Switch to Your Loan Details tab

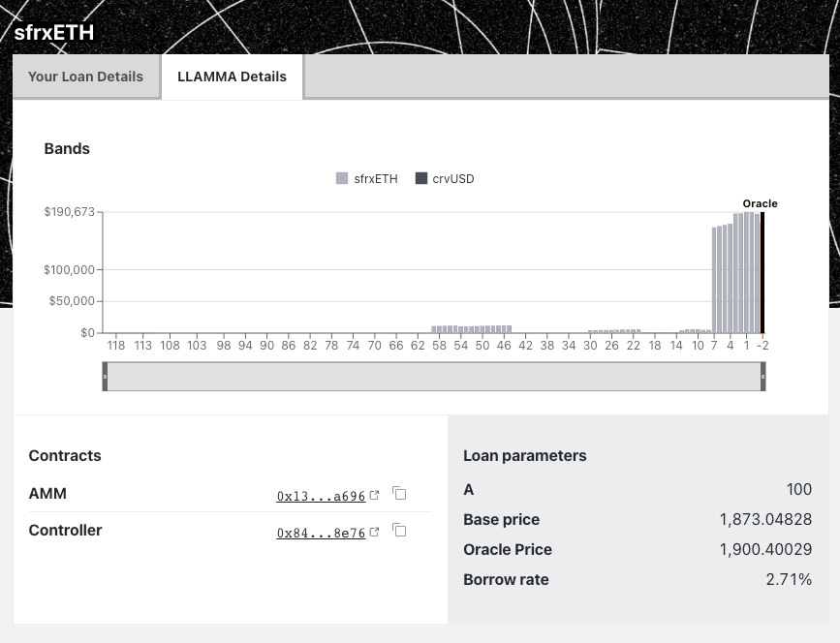tap(85, 77)
